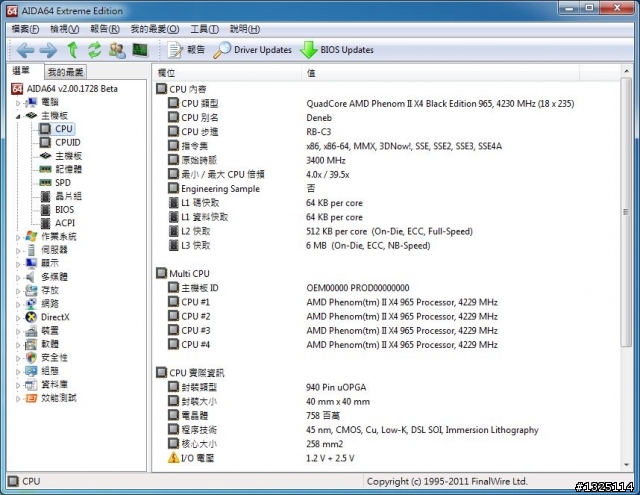The width and height of the screenshot is (640, 495).
Task: Expand the DirectX tree node
Action: click(x=18, y=318)
